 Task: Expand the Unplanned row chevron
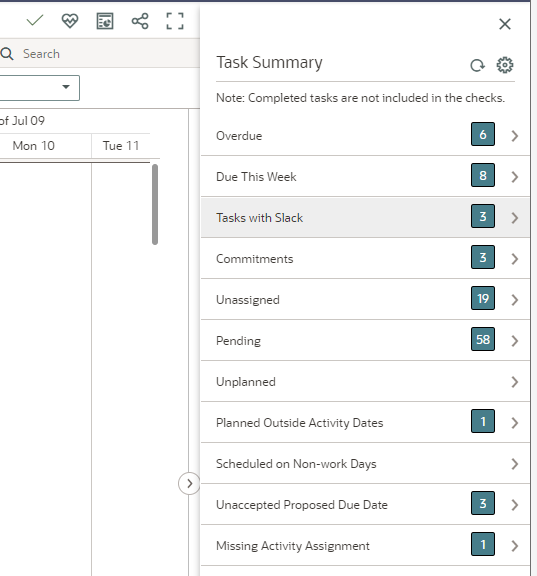tap(515, 382)
